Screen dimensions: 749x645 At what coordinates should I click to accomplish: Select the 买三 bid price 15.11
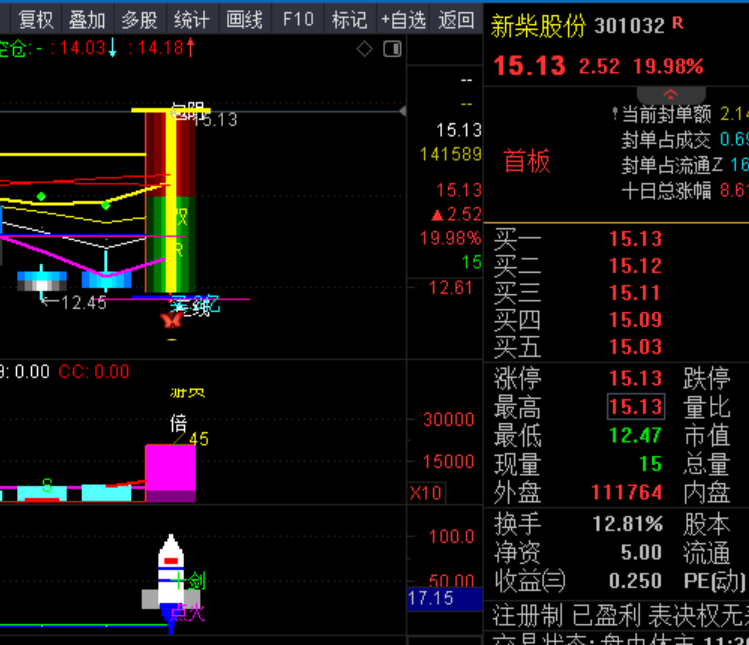634,293
